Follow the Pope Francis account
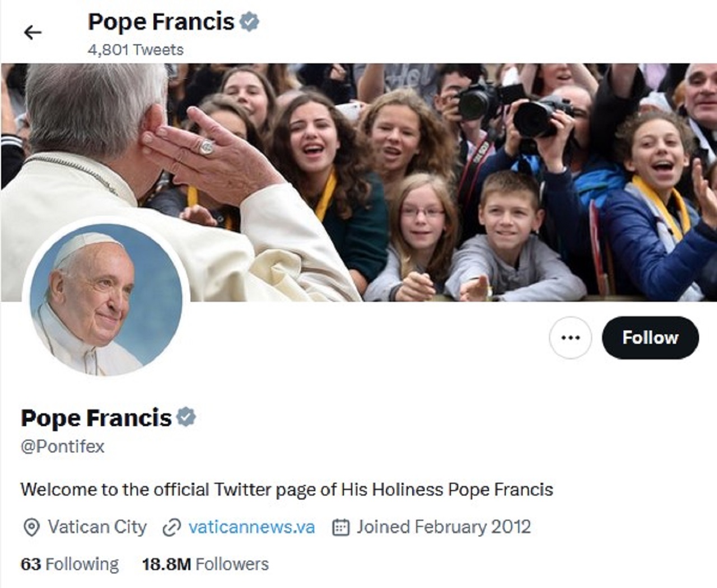This screenshot has width=717, height=588. (x=650, y=338)
